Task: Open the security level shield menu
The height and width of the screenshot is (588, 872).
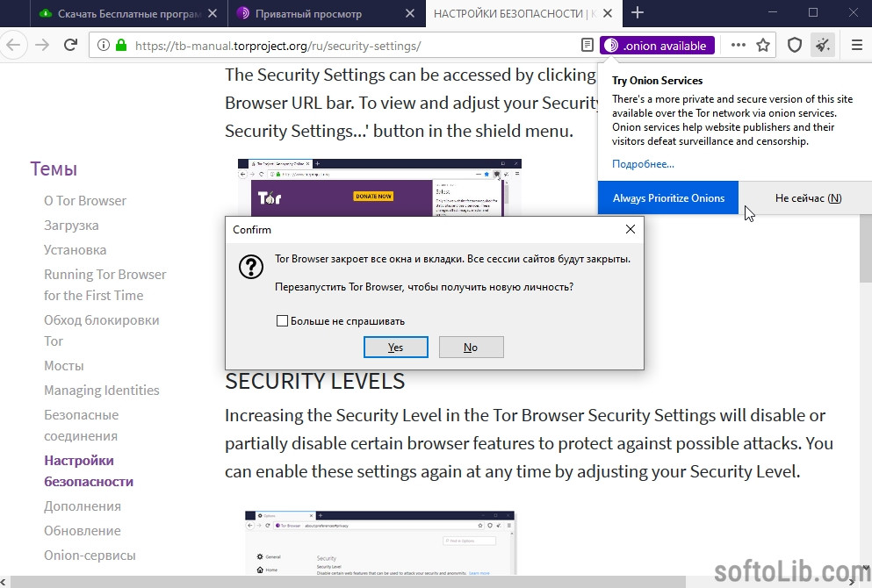Action: (x=795, y=45)
